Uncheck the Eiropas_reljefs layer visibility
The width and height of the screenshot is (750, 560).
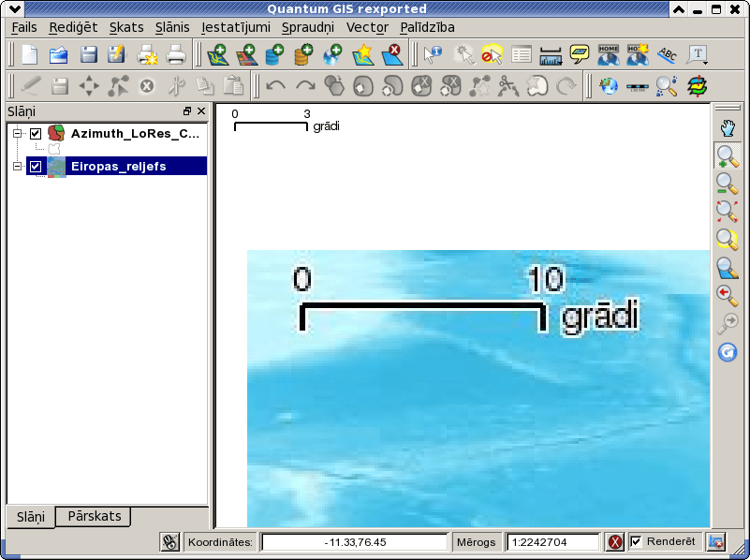click(36, 167)
